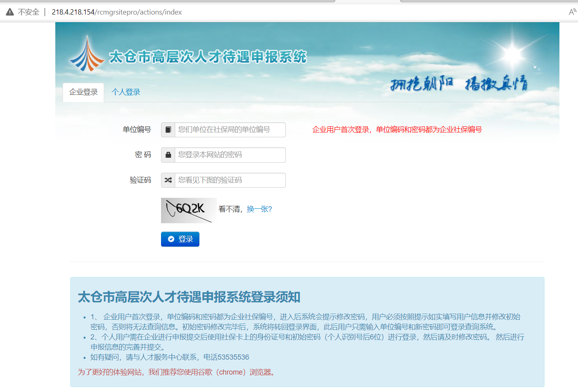Click the 不安全 security label
The image size is (578, 392).
(29, 12)
